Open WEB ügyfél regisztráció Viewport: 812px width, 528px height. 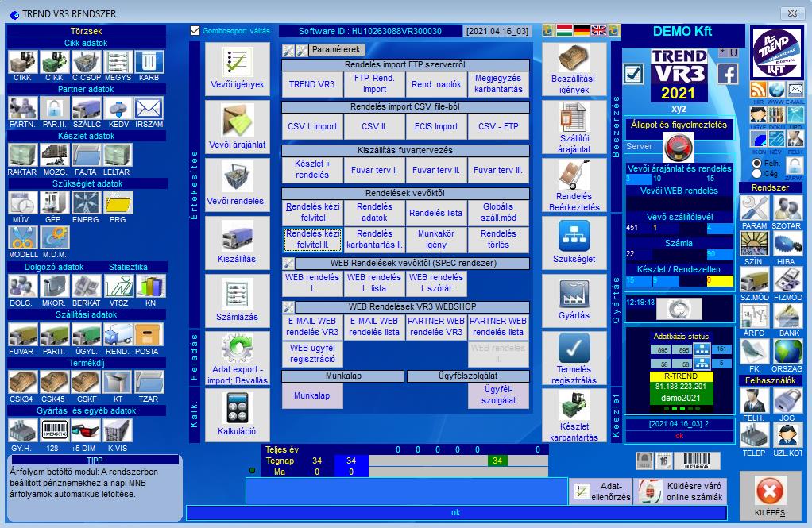coord(312,353)
